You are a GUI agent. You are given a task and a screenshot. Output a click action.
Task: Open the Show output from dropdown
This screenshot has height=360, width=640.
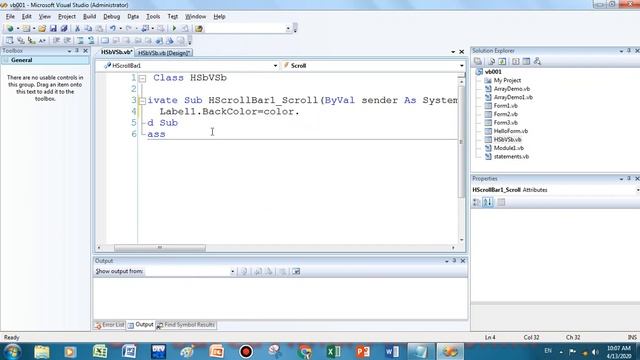pos(232,271)
